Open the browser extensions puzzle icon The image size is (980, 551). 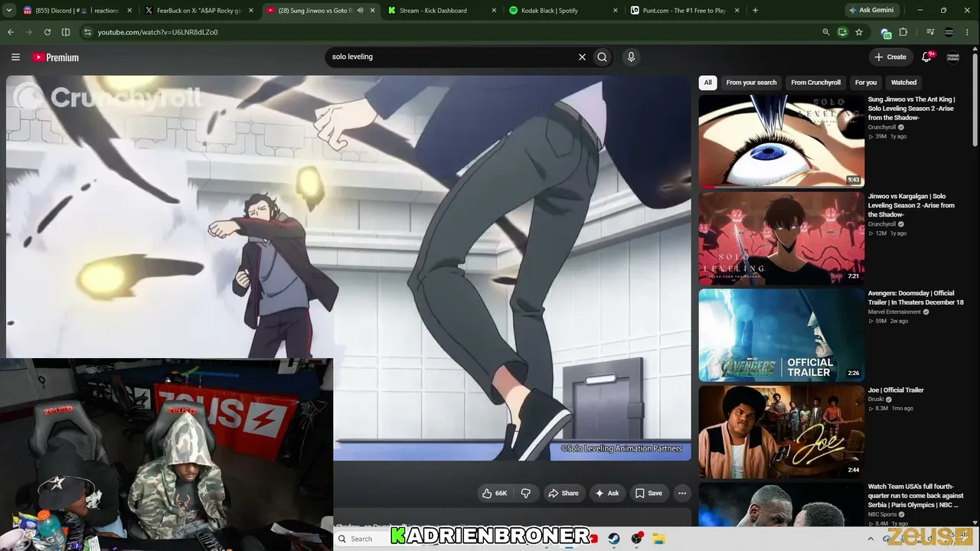[x=903, y=32]
